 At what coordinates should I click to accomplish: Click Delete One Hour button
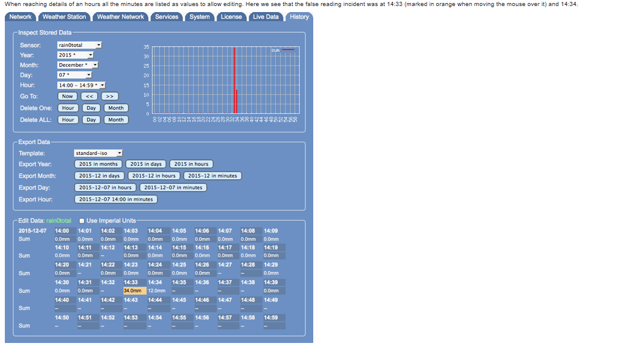click(x=68, y=108)
